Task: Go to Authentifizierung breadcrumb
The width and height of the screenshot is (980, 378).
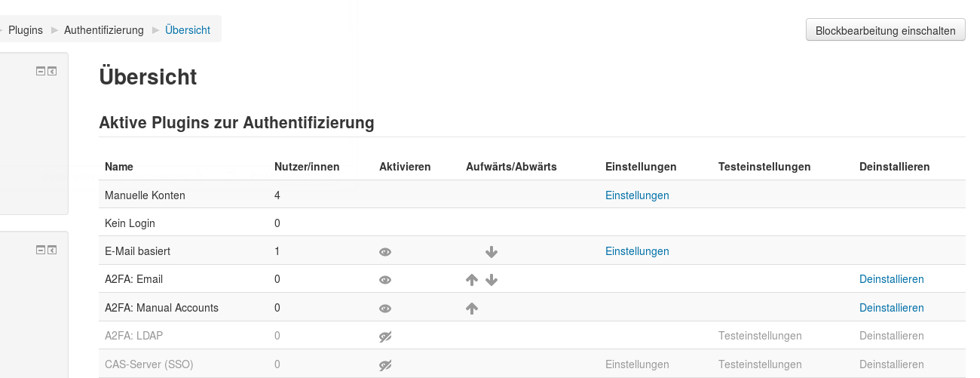Action: [x=104, y=30]
